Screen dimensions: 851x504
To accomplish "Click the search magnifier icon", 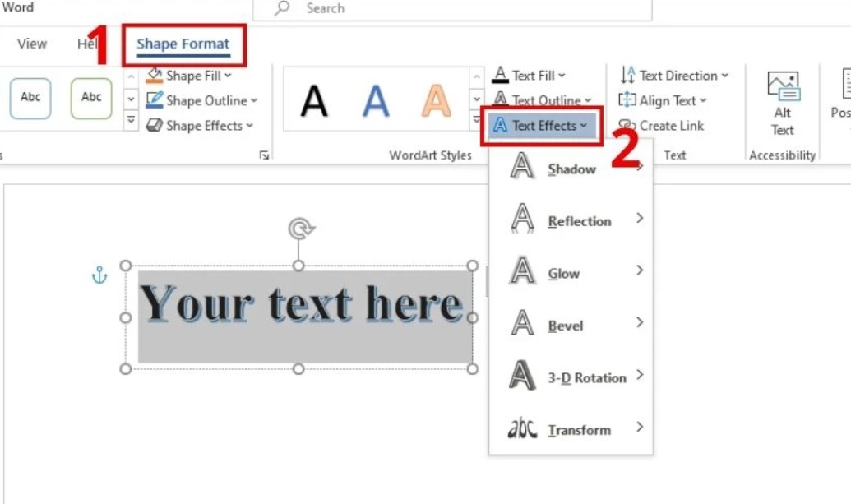I will (282, 8).
